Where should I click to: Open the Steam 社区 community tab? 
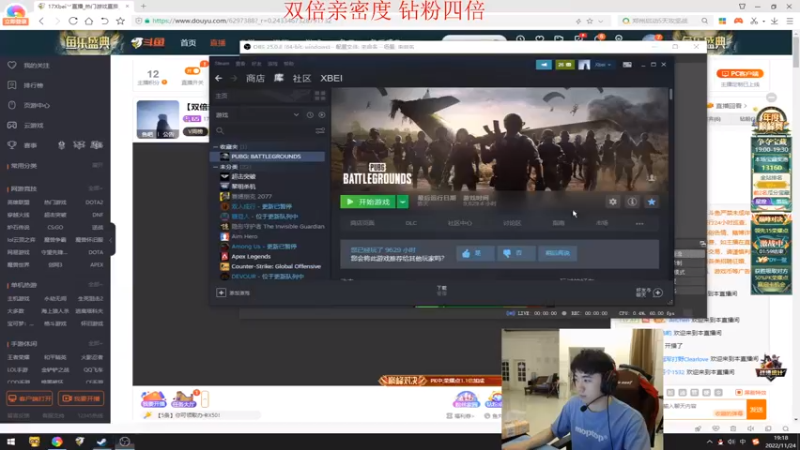302,78
